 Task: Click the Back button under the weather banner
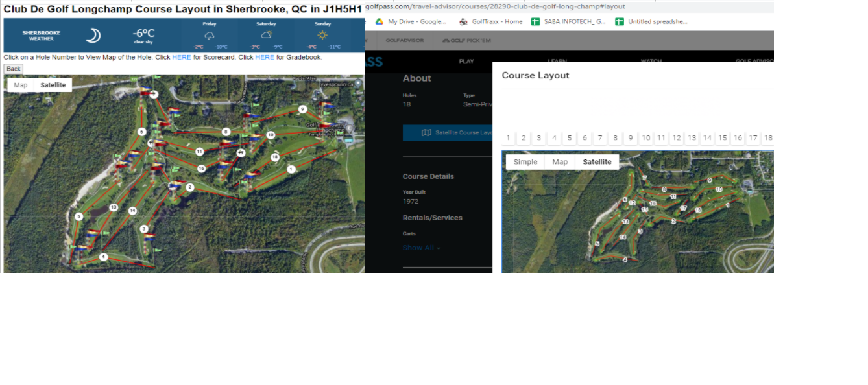pyautogui.click(x=13, y=69)
